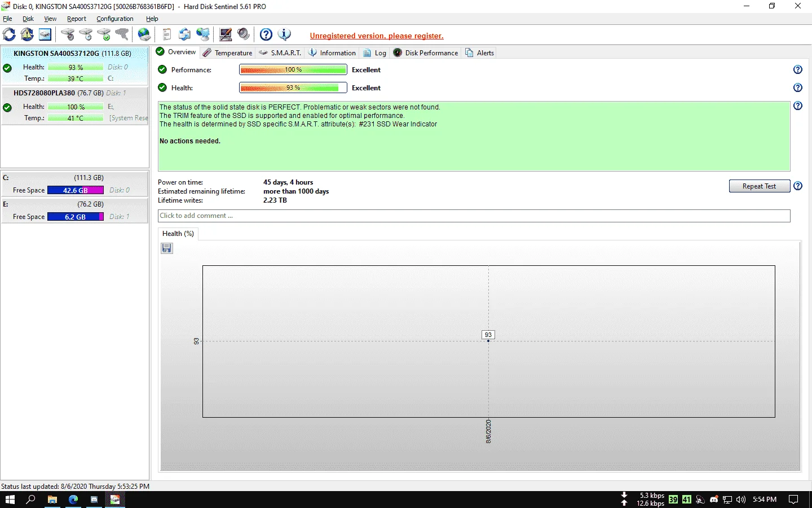Image resolution: width=812 pixels, height=508 pixels.
Task: Select the Health (%) graph tab
Action: [x=178, y=234]
